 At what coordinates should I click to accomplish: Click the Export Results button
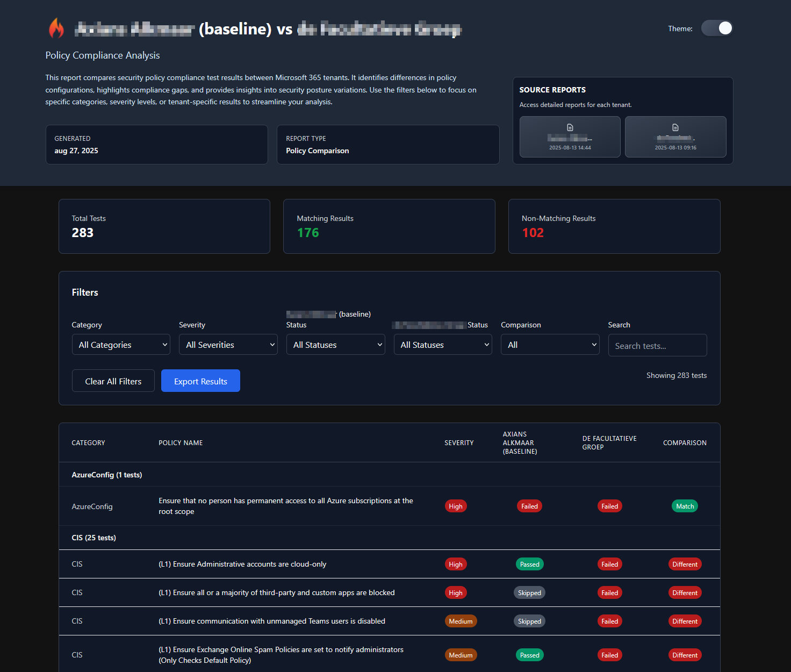point(200,381)
